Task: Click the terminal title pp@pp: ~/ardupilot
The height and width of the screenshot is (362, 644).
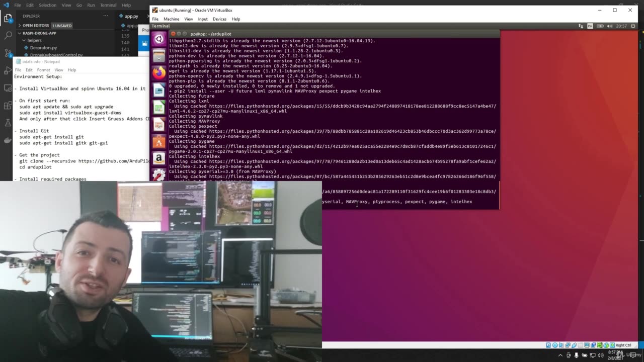Action: [x=211, y=34]
